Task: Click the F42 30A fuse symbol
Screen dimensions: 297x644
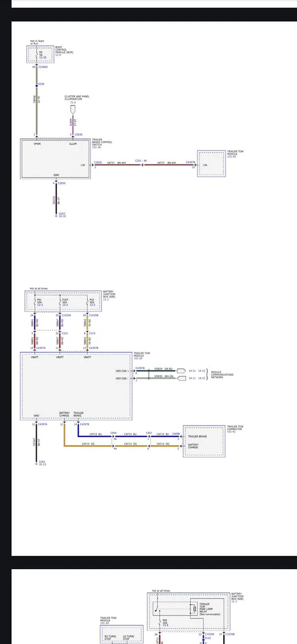Action: pyautogui.click(x=87, y=302)
